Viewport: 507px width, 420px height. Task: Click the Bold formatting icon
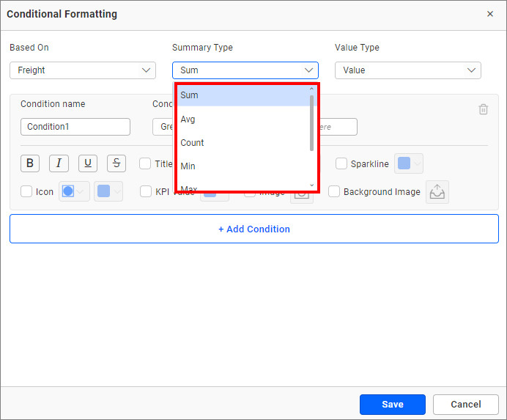[x=29, y=163]
